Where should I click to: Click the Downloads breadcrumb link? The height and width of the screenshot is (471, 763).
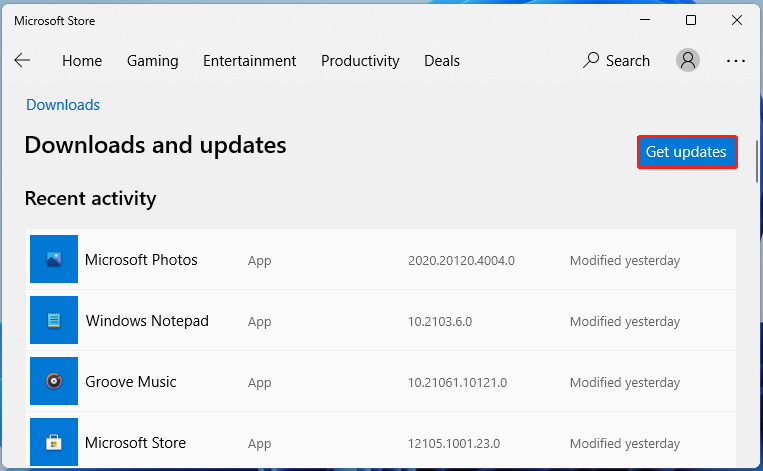(63, 105)
